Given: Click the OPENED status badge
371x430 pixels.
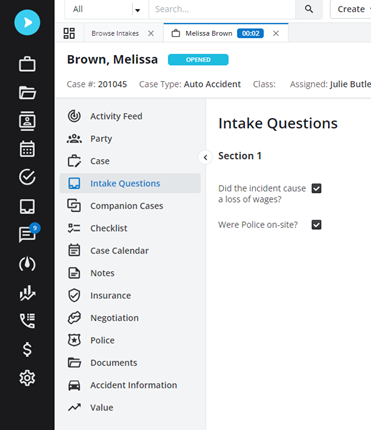Looking at the screenshot, I should pyautogui.click(x=198, y=60).
